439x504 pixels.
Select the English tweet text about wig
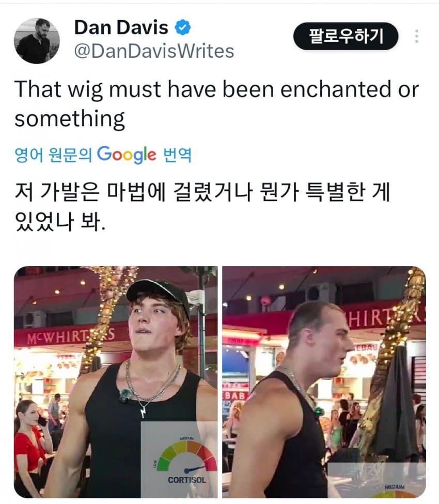[x=217, y=103]
